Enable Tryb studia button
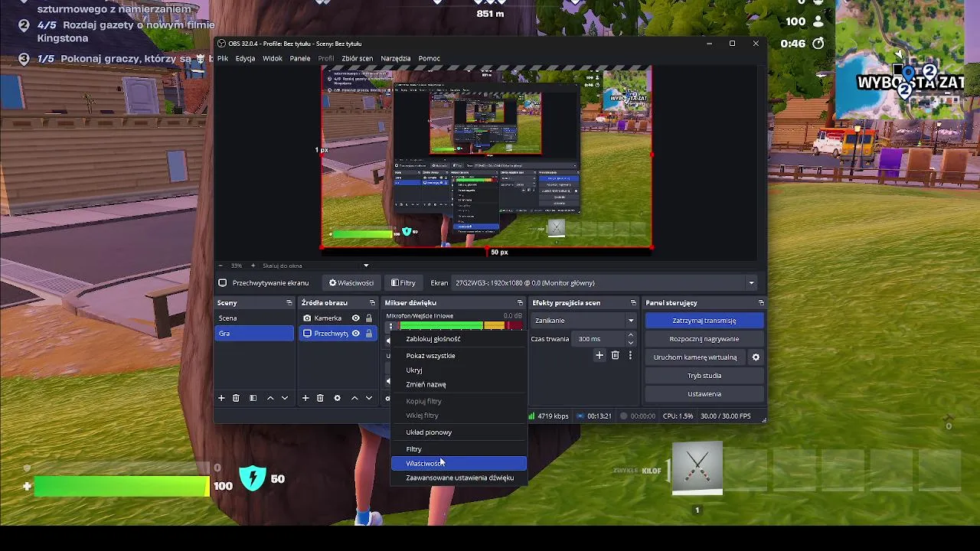Viewport: 980px width, 551px height. coord(704,376)
